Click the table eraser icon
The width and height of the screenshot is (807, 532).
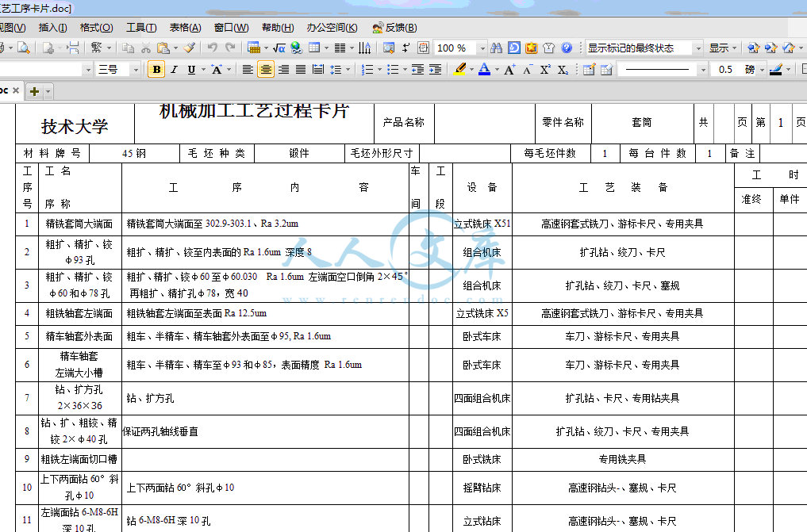606,70
